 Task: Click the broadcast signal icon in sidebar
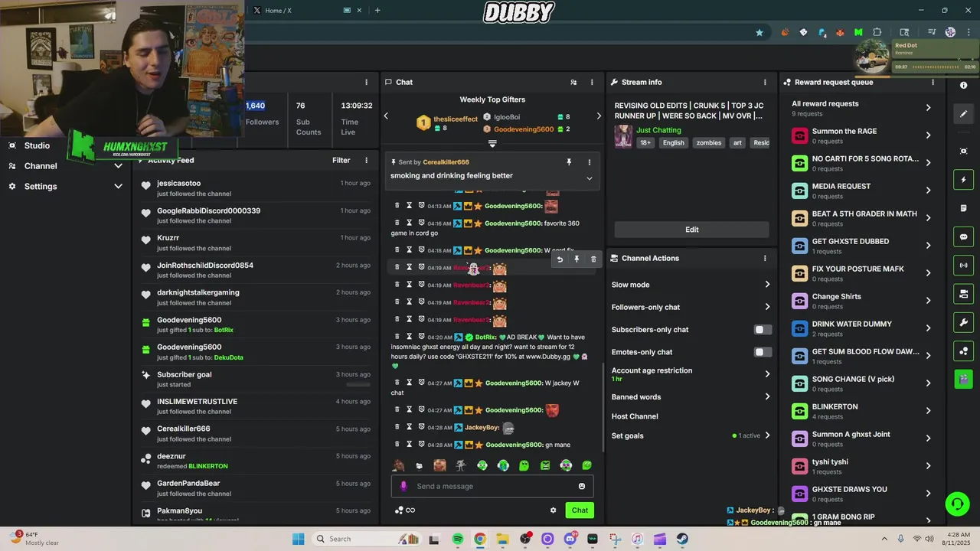pyautogui.click(x=964, y=266)
